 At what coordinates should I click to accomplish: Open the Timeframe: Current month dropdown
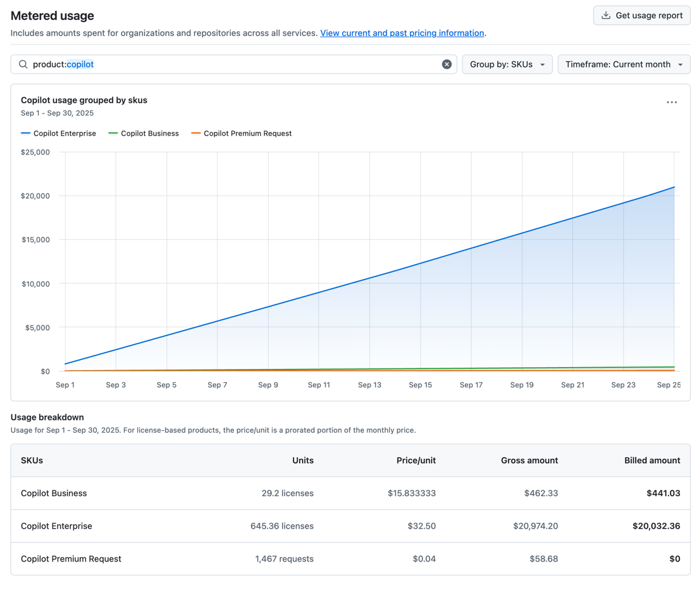(623, 64)
